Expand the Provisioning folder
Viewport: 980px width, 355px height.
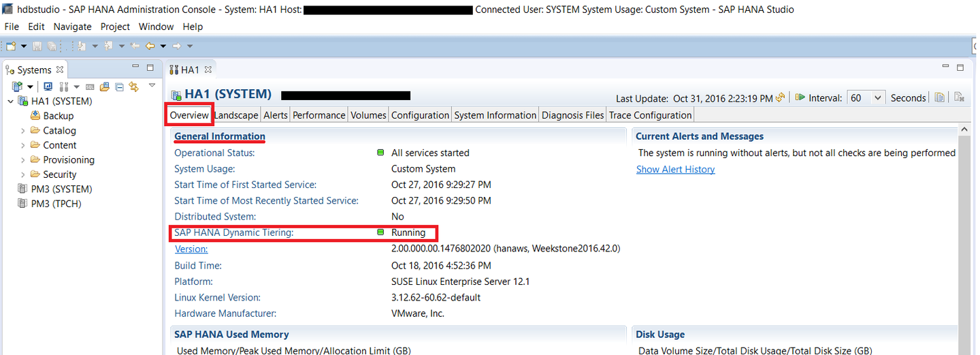pos(22,159)
